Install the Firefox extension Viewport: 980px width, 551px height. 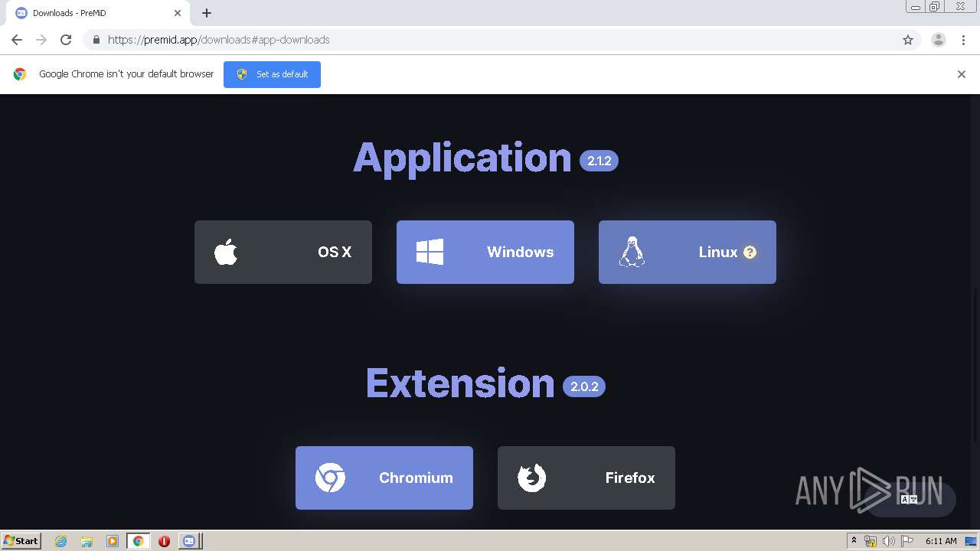tap(586, 478)
